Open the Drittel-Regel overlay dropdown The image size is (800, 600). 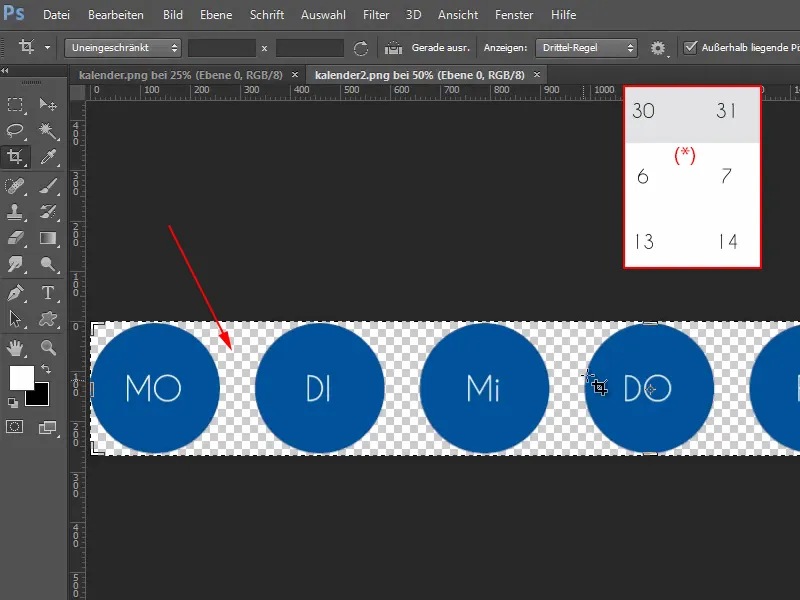[x=586, y=48]
